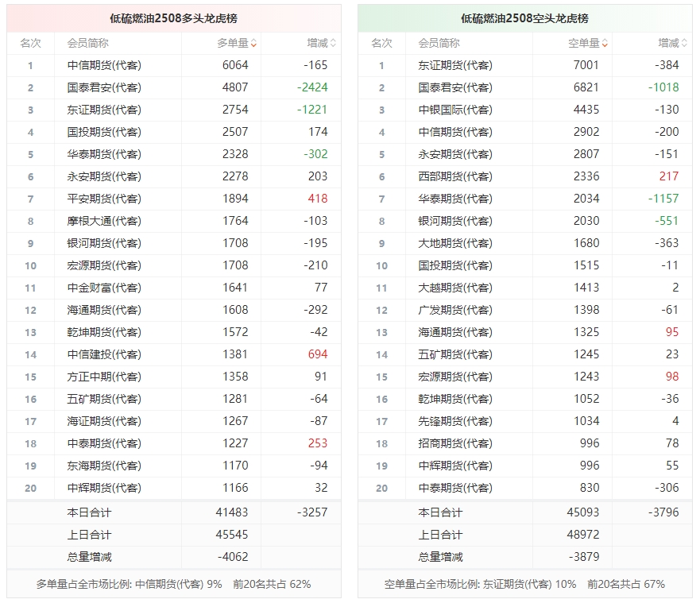Click long total 41483

(232, 512)
